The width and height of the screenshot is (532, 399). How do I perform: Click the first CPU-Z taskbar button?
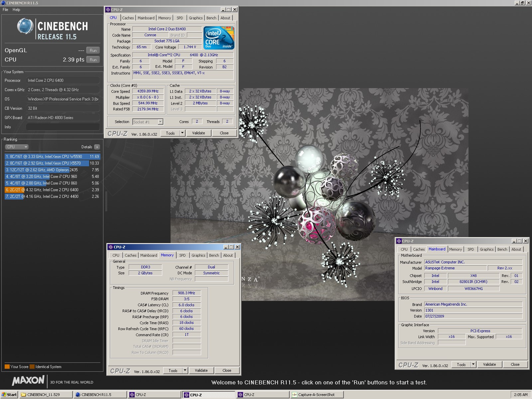click(155, 395)
